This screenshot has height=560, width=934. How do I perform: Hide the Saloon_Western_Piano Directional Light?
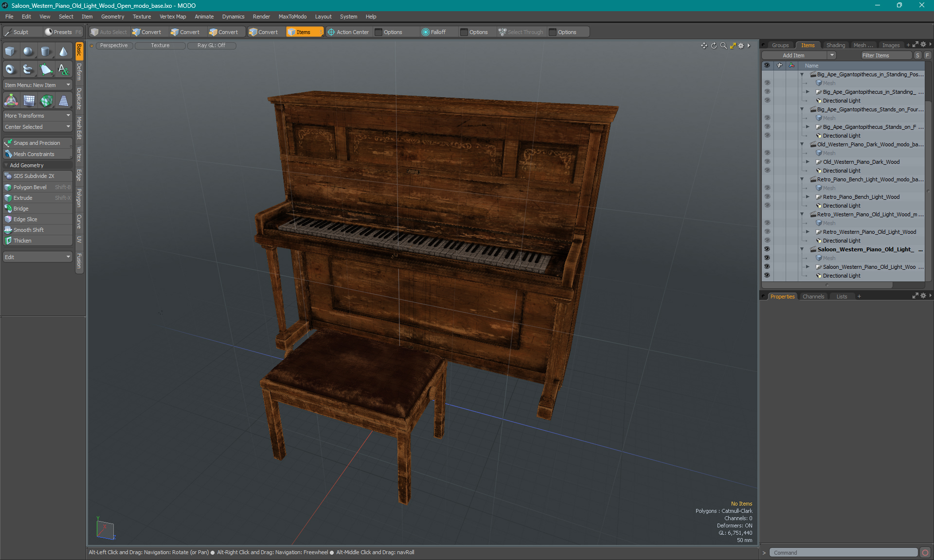point(767,276)
